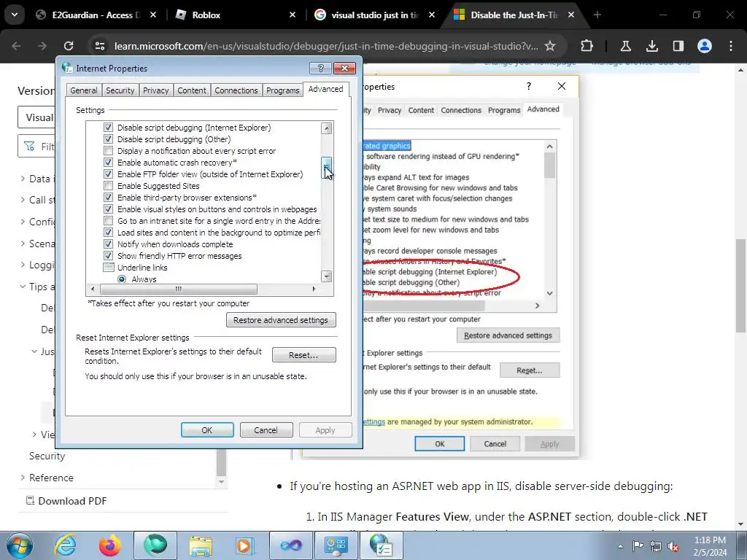
Task: Collapse the Tips sidebar section
Action: point(23,287)
